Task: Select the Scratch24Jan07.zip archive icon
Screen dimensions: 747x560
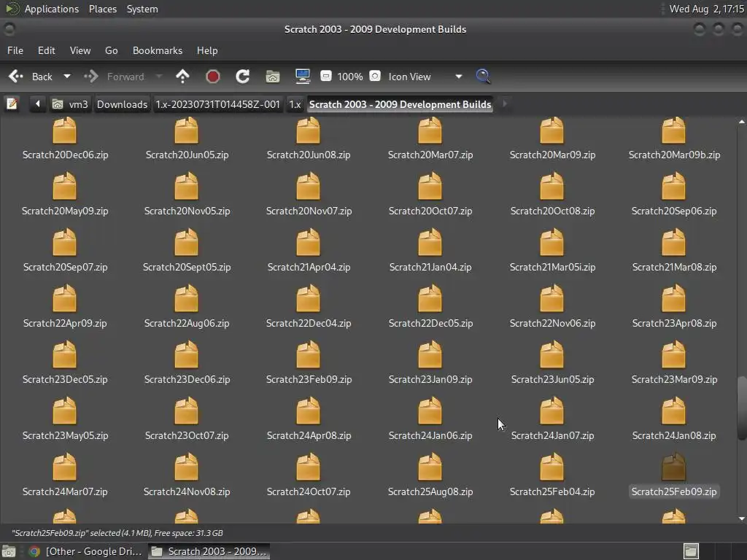Action: pos(551,411)
